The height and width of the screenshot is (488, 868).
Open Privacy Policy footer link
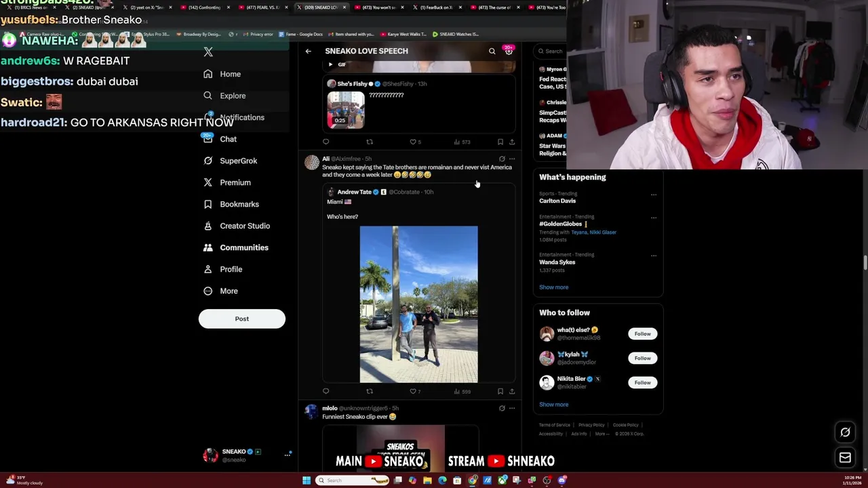pos(591,425)
